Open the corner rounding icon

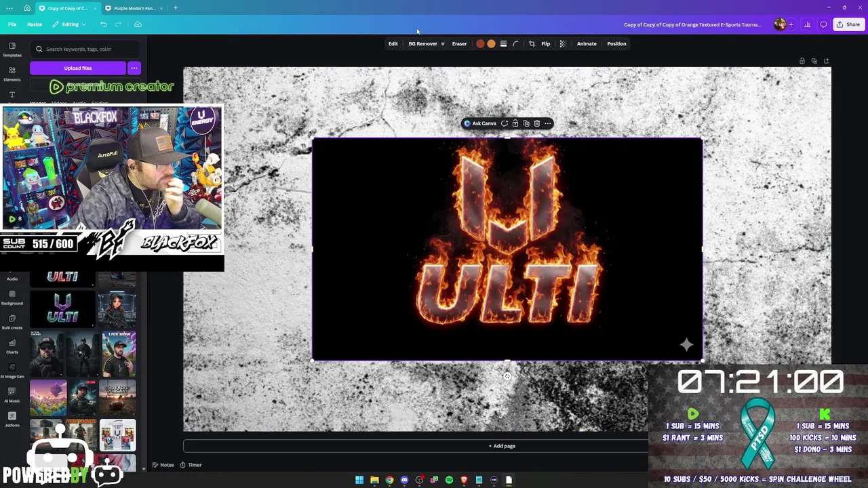[515, 43]
